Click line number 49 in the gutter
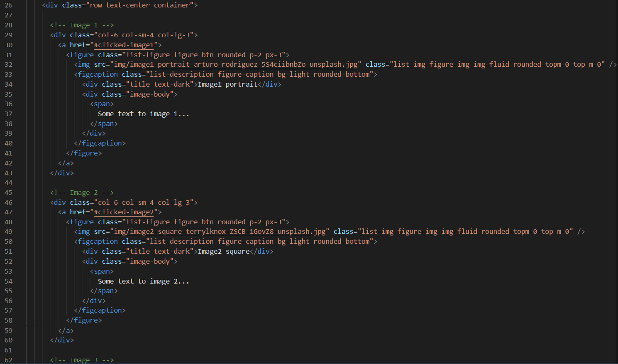This screenshot has height=364, width=618. click(9, 231)
